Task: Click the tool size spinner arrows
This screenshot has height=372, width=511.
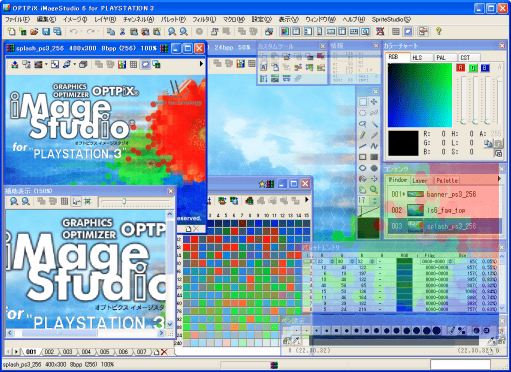Action: 374,201
